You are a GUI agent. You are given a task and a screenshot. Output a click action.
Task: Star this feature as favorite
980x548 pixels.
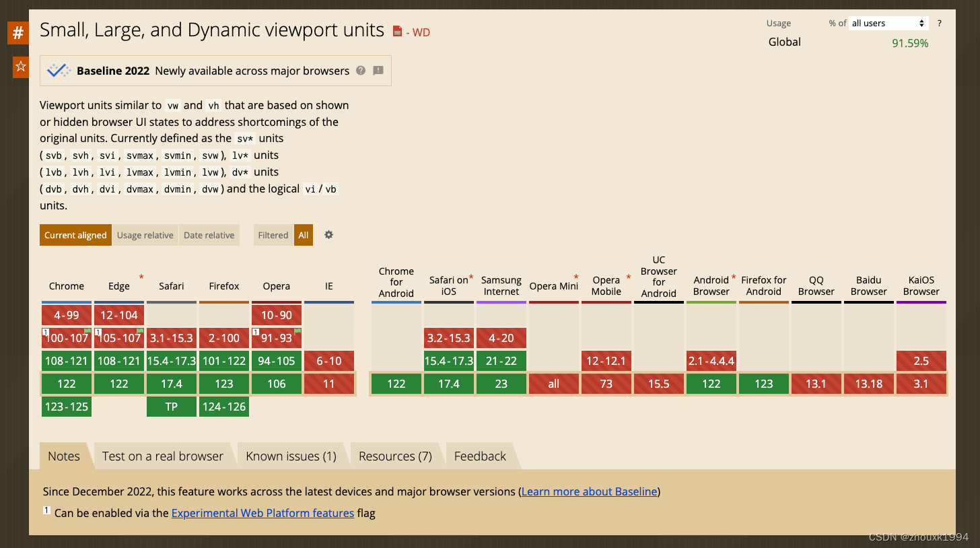(21, 67)
